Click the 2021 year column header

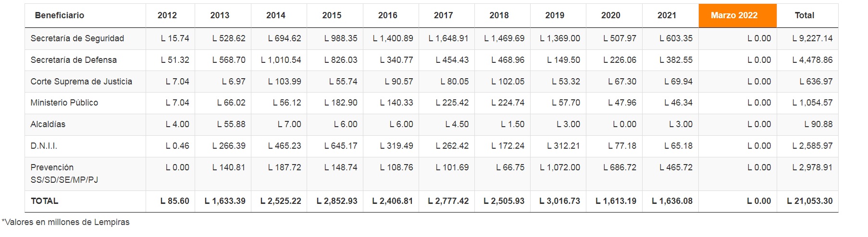coord(667,15)
